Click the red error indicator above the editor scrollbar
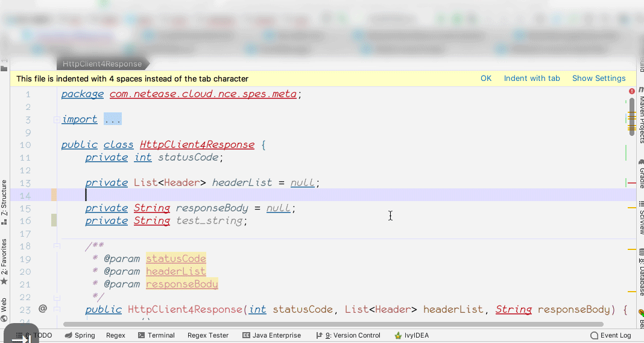The height and width of the screenshot is (343, 644). [632, 91]
